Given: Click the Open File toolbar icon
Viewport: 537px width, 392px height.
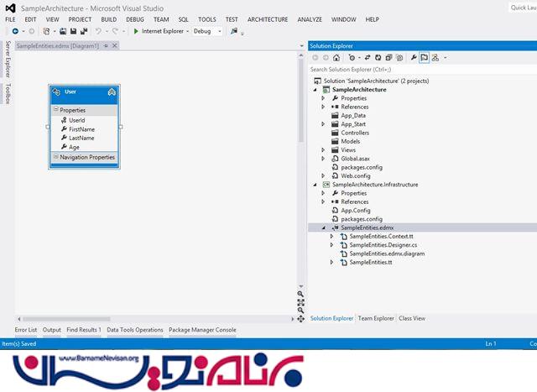Looking at the screenshot, I should [63, 31].
